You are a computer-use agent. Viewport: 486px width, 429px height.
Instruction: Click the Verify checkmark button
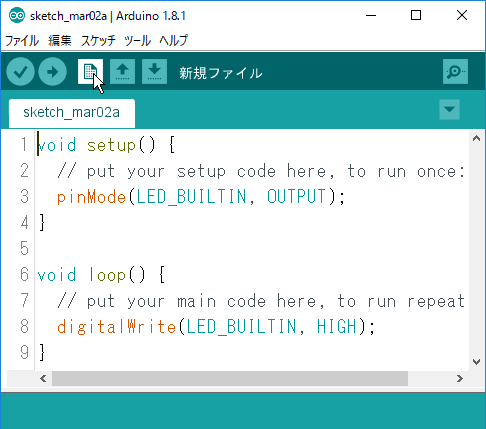(x=20, y=72)
